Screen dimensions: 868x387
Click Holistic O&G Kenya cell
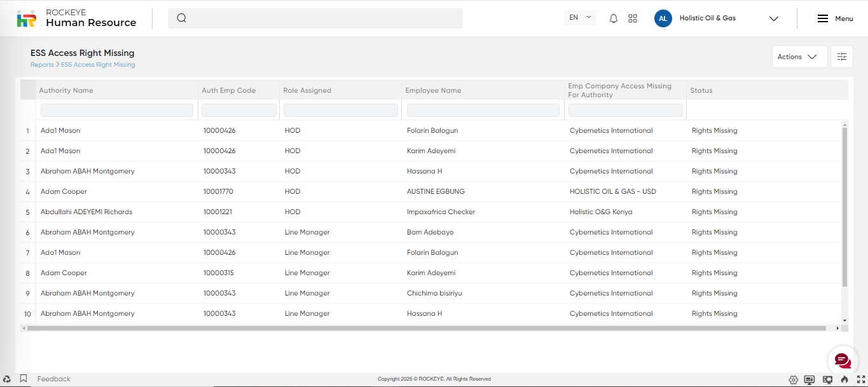tap(601, 212)
